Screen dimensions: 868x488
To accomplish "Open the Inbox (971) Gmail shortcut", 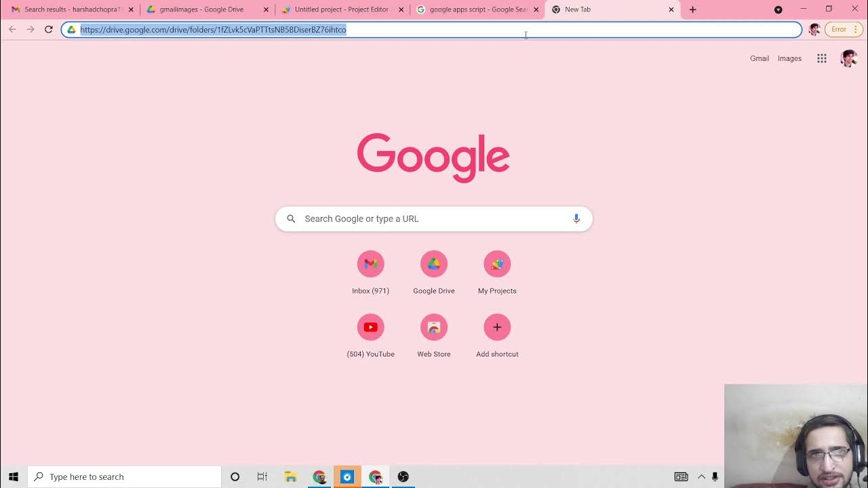I will pos(370,264).
